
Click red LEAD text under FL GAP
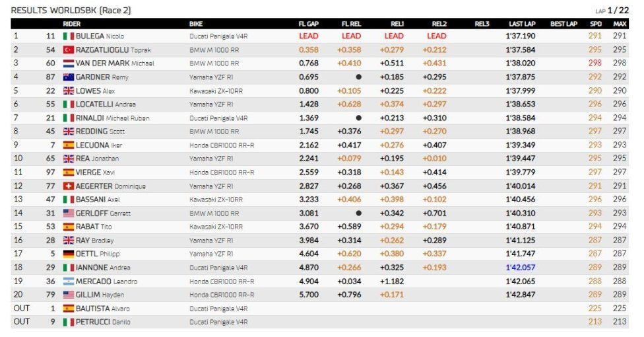point(309,36)
